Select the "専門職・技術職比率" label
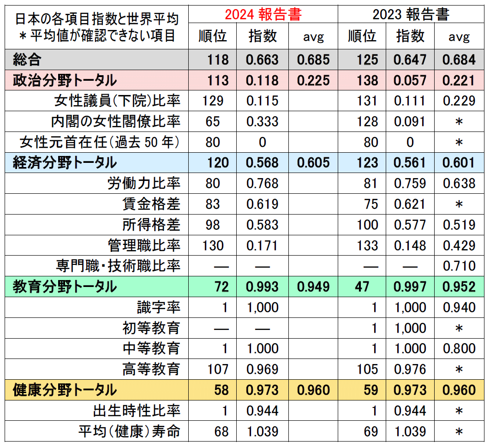Image resolution: width=490 pixels, height=448 pixels. click(119, 266)
